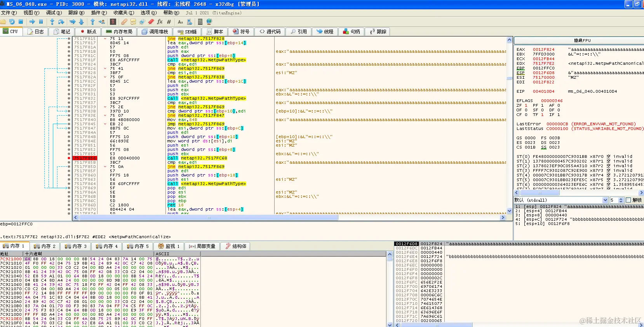The height and width of the screenshot is (327, 644).
Task: Select the EIP register value 004010D4
Action: pyautogui.click(x=544, y=92)
